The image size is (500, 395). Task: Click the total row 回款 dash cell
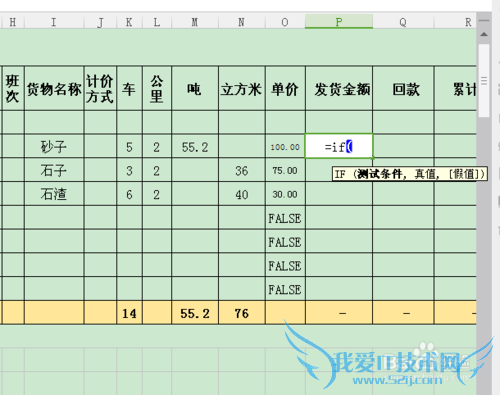click(403, 313)
